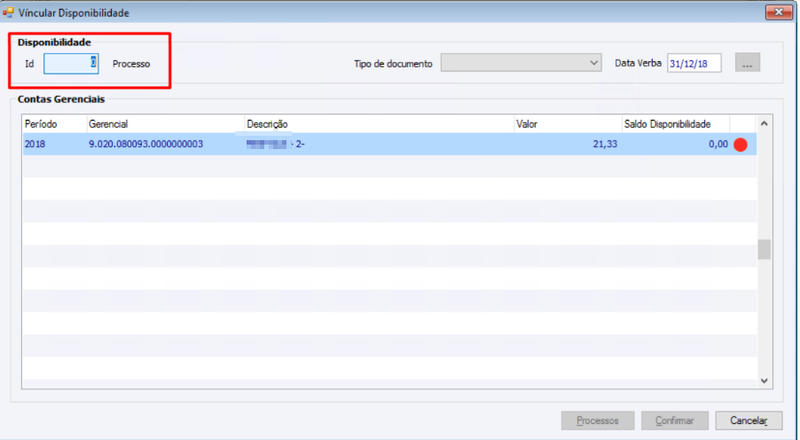Click the Confirmar button

coord(674,421)
